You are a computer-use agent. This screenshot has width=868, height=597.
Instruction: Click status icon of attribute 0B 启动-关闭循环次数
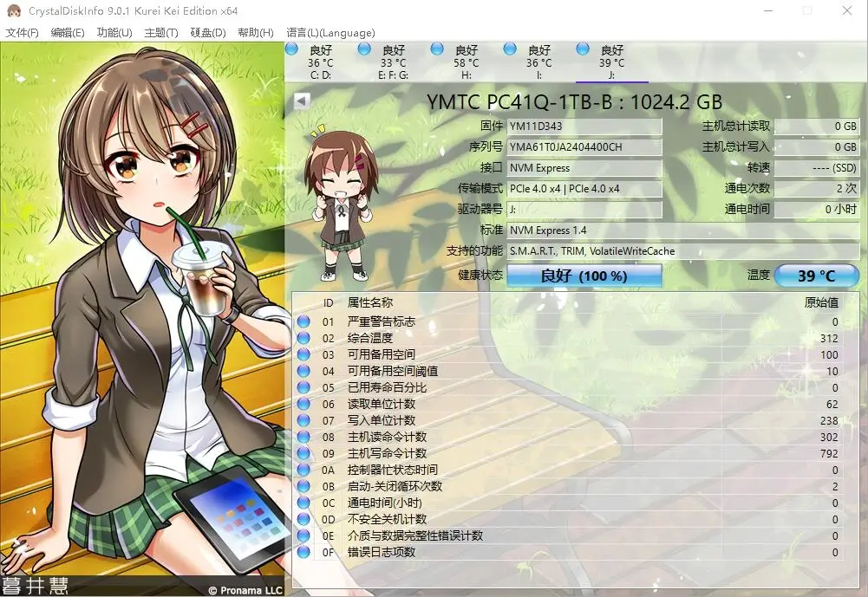coord(303,486)
